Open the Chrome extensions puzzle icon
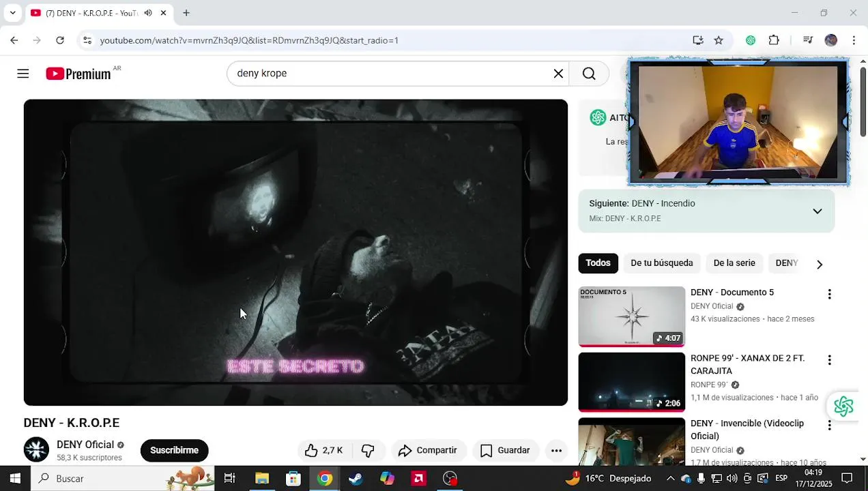This screenshot has height=491, width=868. coord(774,40)
